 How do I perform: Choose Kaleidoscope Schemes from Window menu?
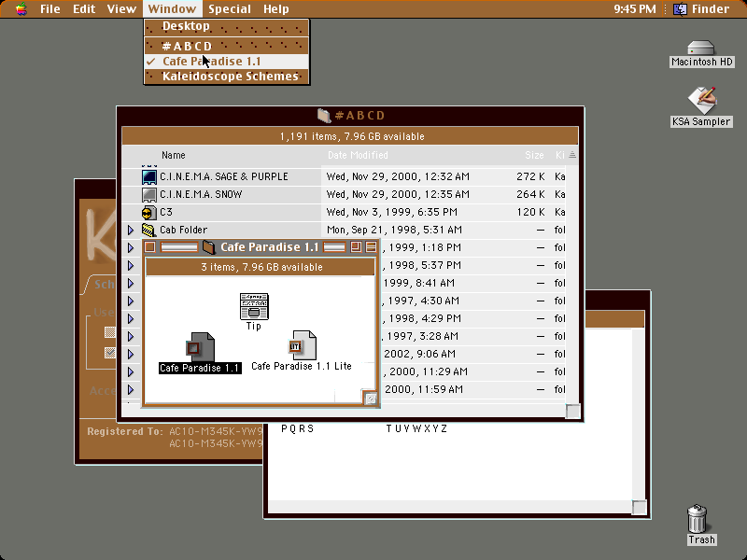pyautogui.click(x=227, y=77)
